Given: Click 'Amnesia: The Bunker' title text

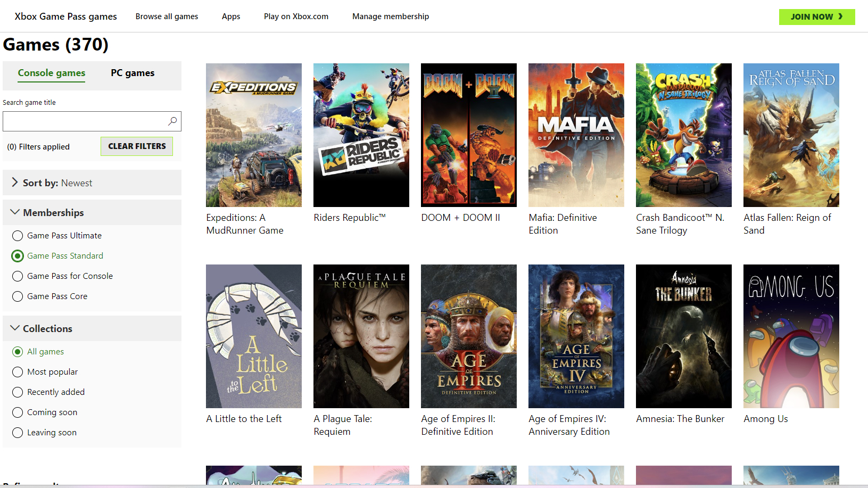Looking at the screenshot, I should click(x=680, y=419).
